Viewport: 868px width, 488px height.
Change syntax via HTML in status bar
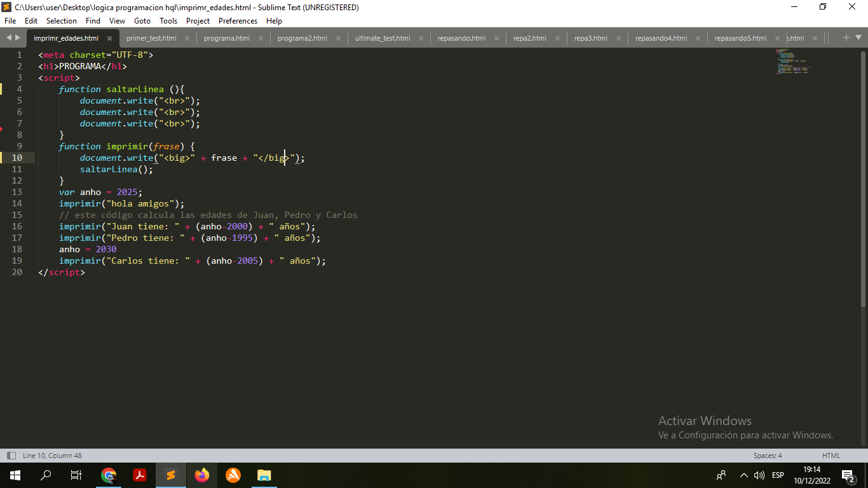point(831,456)
